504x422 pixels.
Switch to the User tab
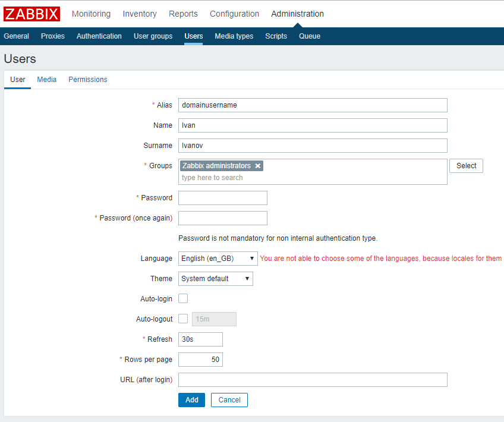(x=18, y=80)
